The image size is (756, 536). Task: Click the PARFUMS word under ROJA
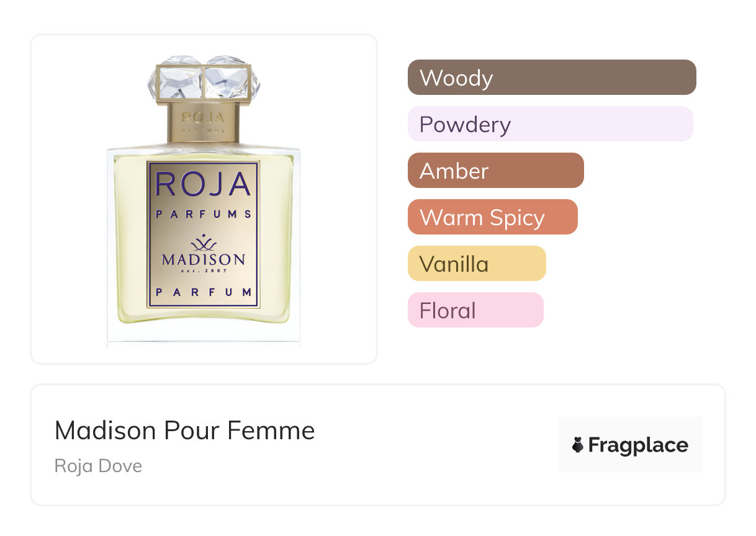[203, 214]
